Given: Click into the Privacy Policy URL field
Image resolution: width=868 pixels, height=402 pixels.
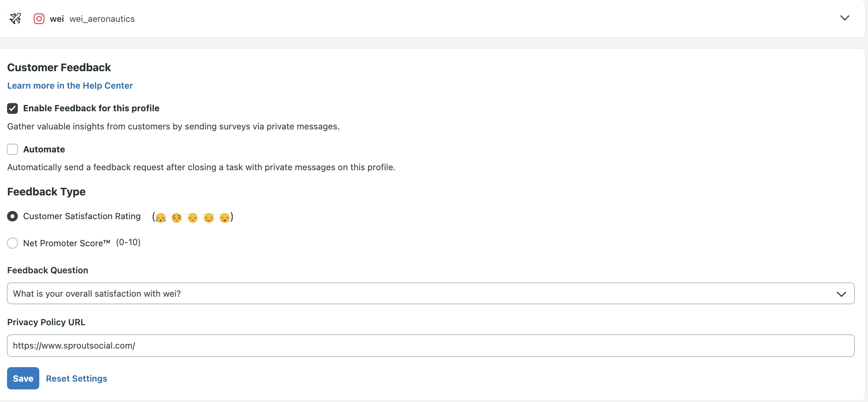Looking at the screenshot, I should [x=430, y=346].
